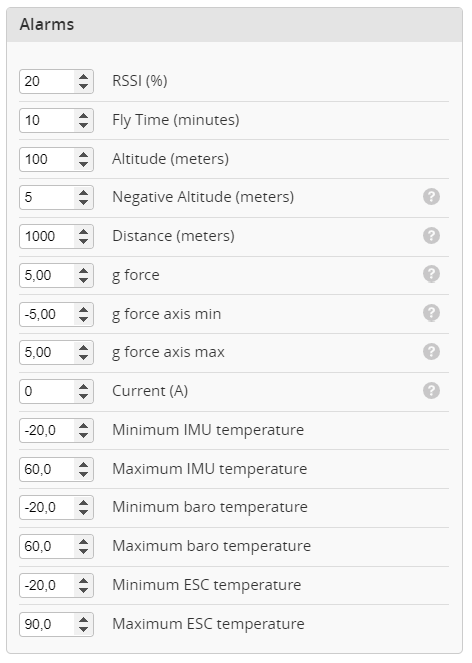Screen dimensions: 472x663
Task: Increment the Altitude (meters) stepper
Action: point(84,154)
